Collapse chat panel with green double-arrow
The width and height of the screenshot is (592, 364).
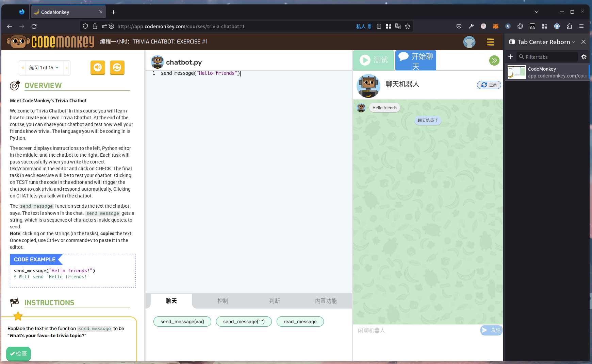[x=494, y=60]
